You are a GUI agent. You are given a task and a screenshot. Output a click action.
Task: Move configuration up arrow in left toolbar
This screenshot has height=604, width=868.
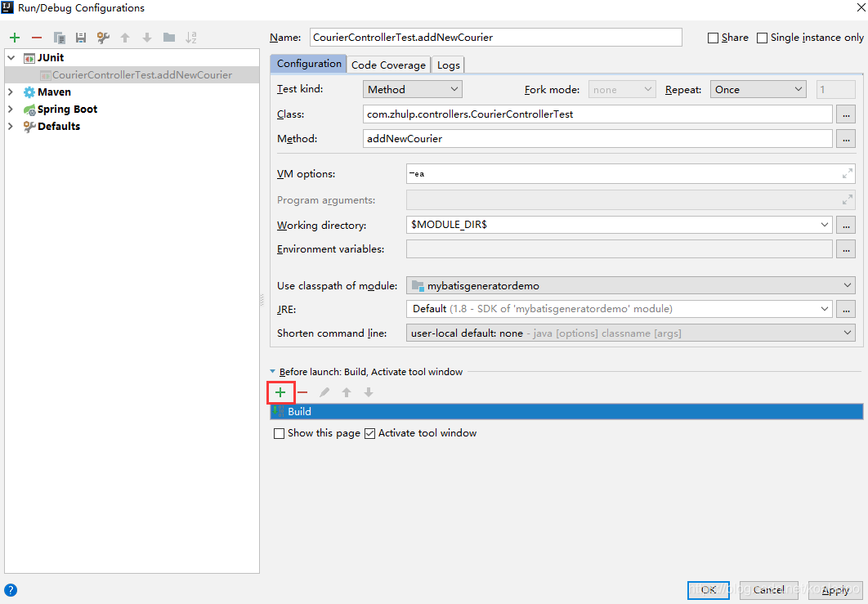pyautogui.click(x=125, y=38)
